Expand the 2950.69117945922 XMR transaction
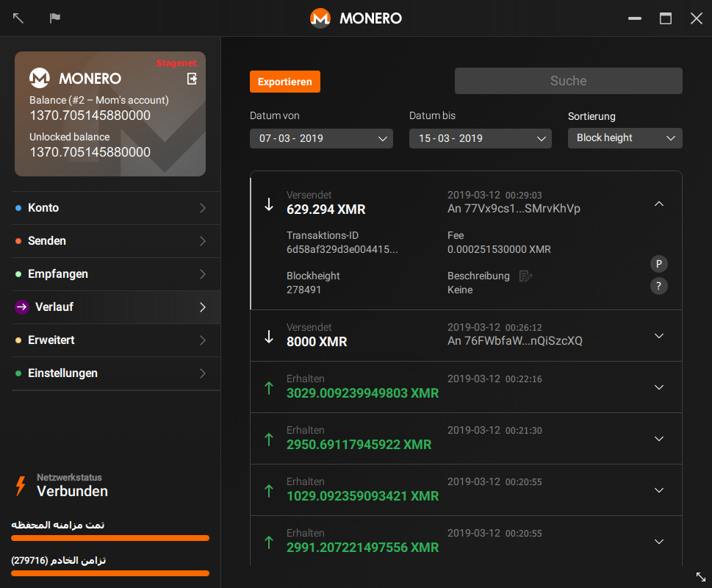712x588 pixels. pyautogui.click(x=659, y=439)
